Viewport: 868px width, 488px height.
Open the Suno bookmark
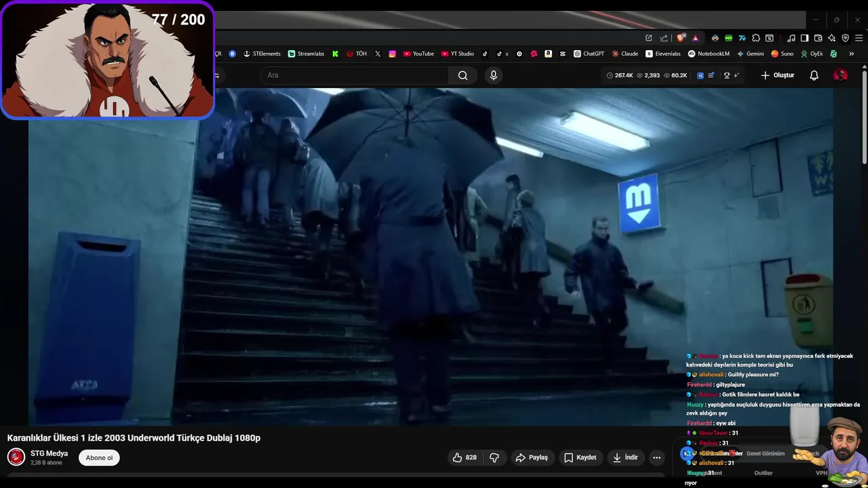[x=783, y=54]
